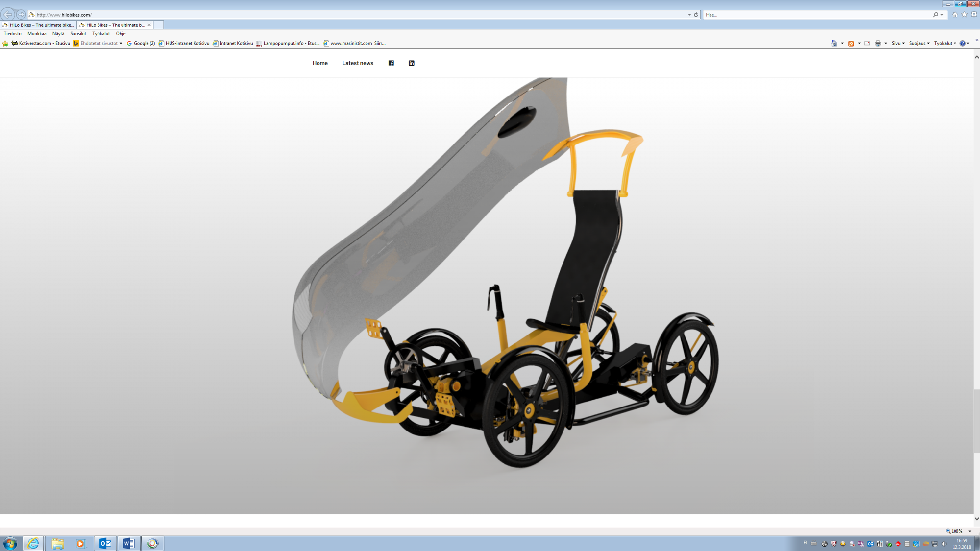Click the refresh page icon

coord(696,15)
